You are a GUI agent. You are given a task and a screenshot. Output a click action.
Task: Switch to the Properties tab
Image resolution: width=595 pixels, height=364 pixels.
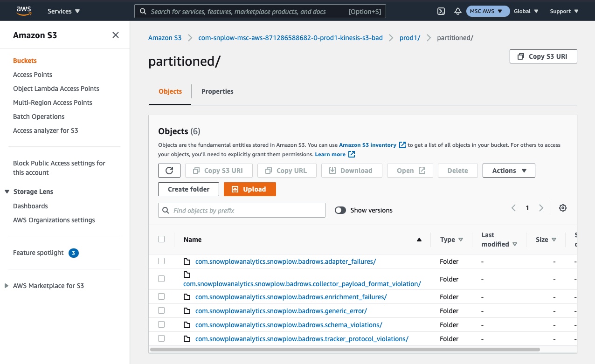pyautogui.click(x=217, y=91)
